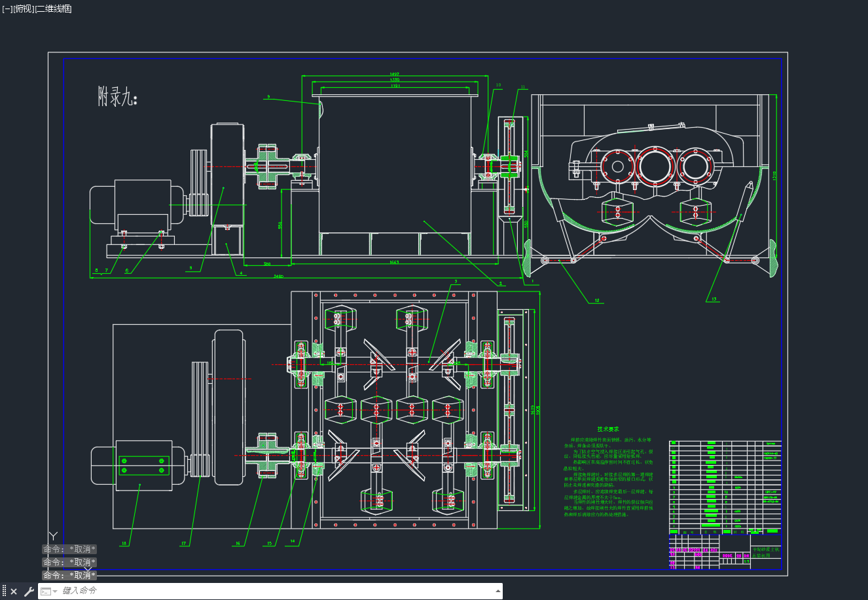The height and width of the screenshot is (600, 868).
Task: Open the recent commands dropdown icon
Action: point(49,591)
